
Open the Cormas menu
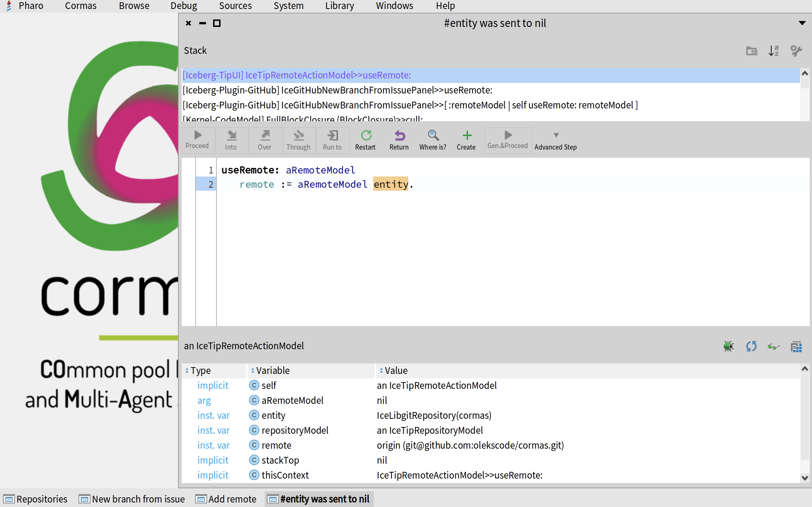[80, 6]
